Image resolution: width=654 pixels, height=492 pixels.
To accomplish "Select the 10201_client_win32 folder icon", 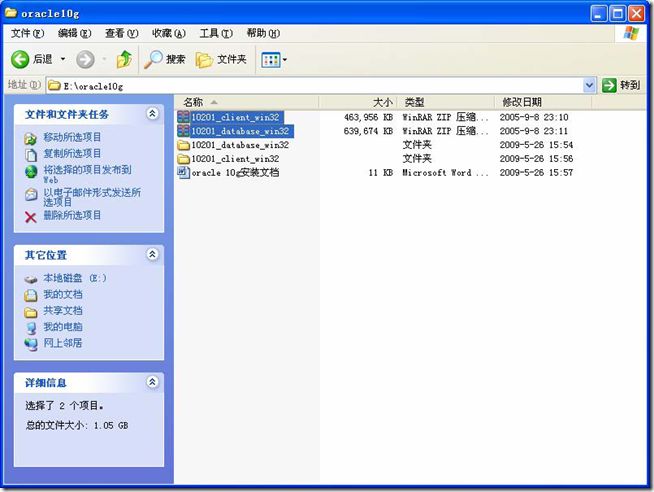I will click(183, 159).
